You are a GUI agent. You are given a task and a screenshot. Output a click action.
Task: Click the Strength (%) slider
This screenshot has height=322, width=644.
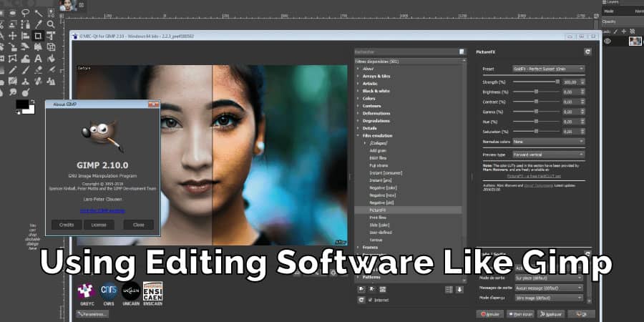point(537,82)
